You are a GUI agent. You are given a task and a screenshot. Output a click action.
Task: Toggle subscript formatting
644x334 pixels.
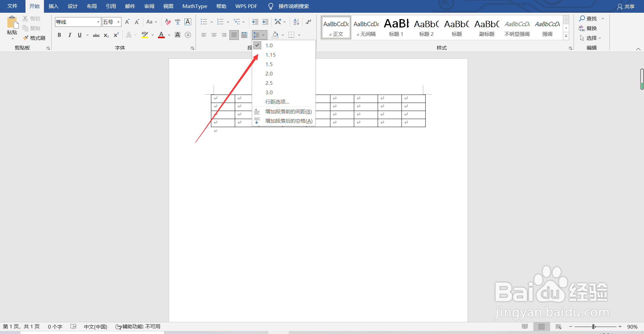106,35
